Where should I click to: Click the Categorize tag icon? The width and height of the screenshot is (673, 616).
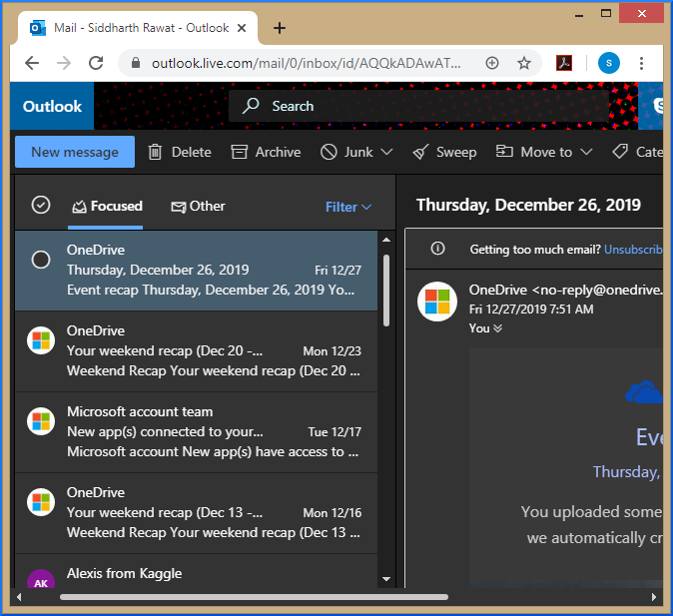[x=620, y=152]
